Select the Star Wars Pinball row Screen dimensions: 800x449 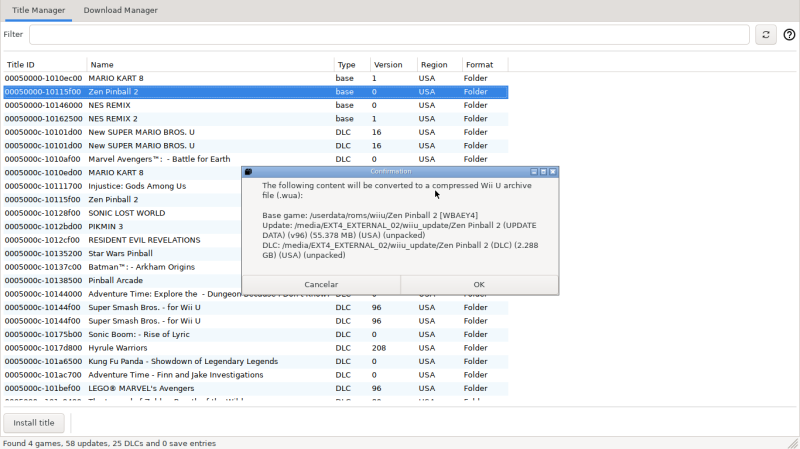click(x=122, y=254)
